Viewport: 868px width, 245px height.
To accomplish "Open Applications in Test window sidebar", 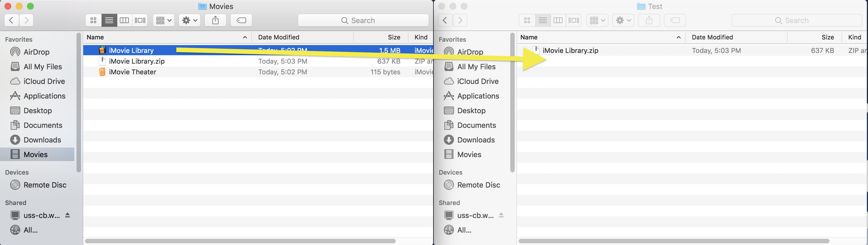I will pos(471,96).
